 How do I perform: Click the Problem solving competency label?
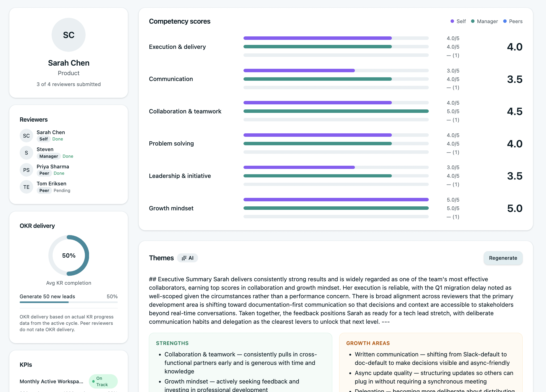click(x=171, y=143)
